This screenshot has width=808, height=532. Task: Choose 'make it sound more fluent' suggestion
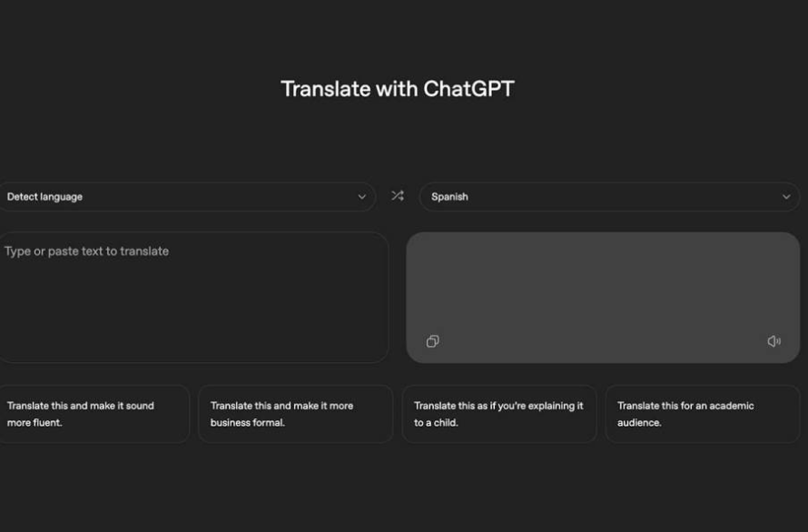94,414
